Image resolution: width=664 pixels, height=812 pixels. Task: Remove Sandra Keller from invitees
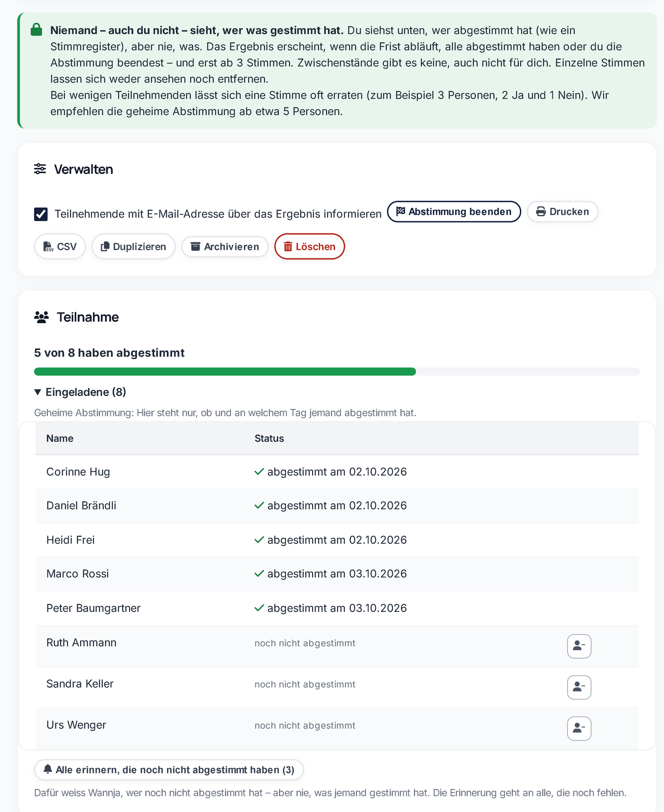(x=579, y=687)
